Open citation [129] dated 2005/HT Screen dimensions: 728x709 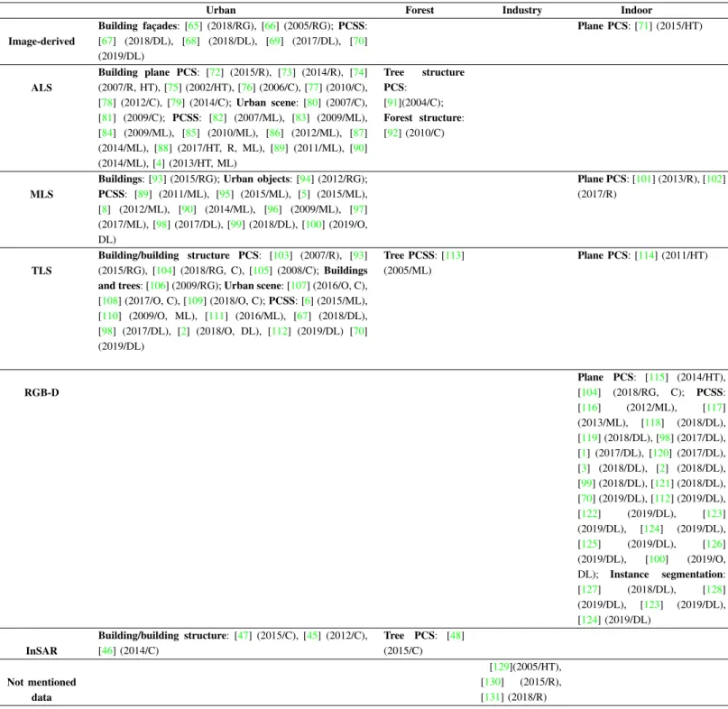501,667
